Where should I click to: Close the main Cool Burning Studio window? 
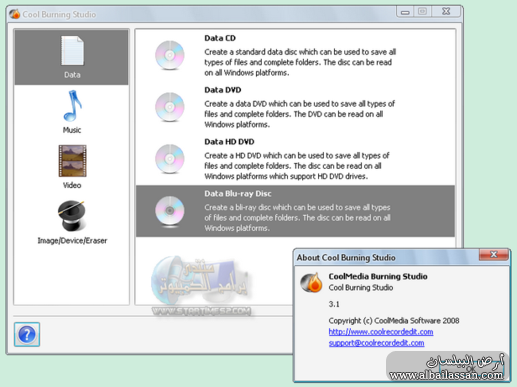446,12
